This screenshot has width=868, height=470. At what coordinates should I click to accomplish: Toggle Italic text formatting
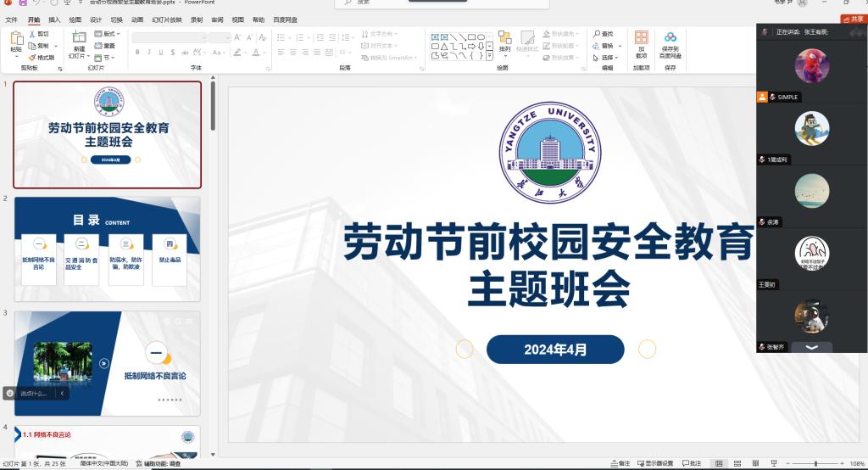click(x=148, y=52)
